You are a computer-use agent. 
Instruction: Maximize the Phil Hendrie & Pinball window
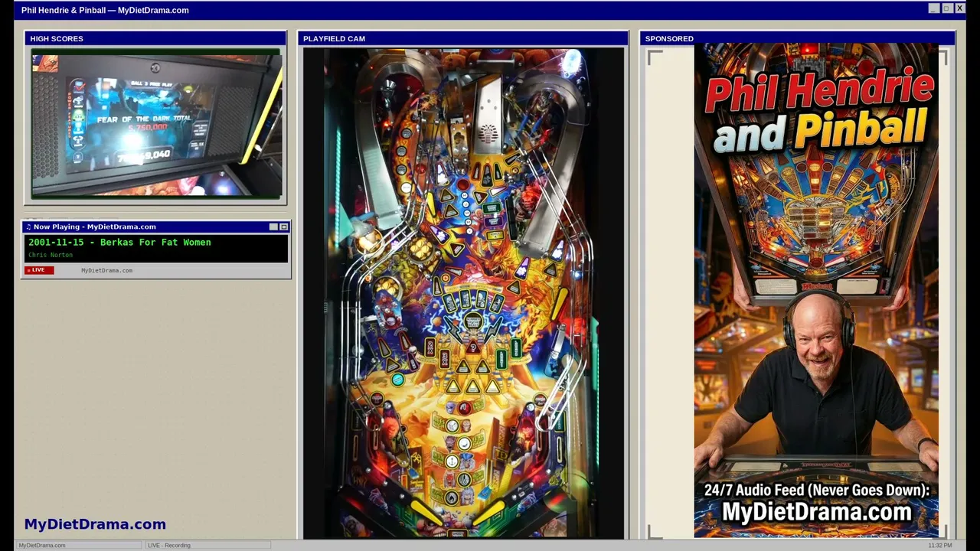click(947, 8)
